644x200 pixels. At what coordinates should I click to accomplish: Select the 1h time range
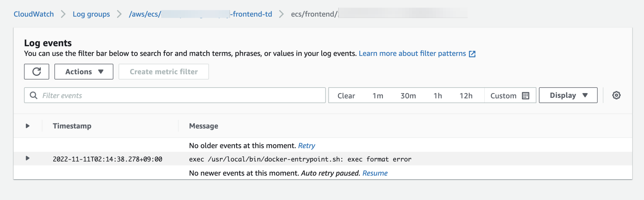click(437, 96)
